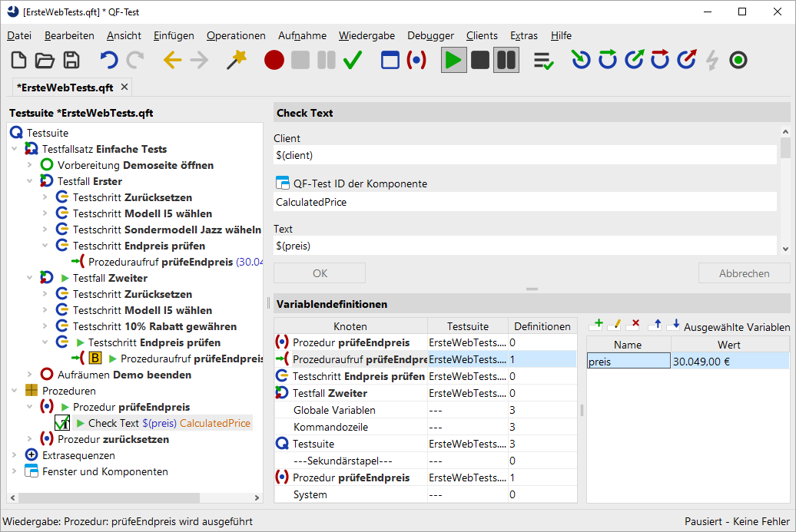Close the ErsteWebTests.qft tab
The image size is (796, 532).
click(124, 88)
